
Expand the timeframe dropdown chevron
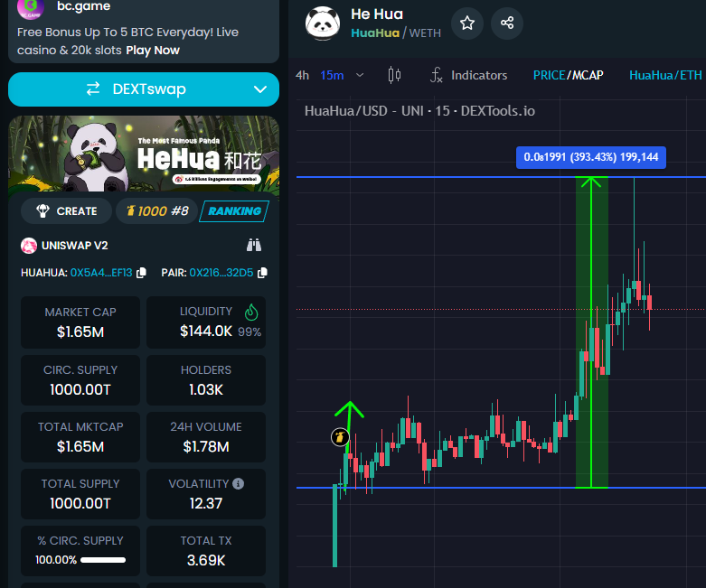coord(360,75)
